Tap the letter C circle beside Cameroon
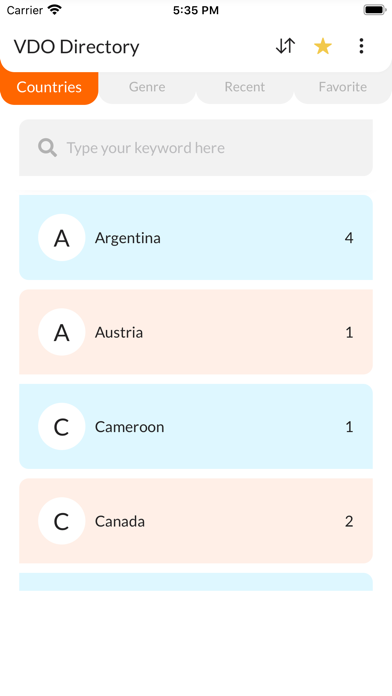The width and height of the screenshot is (392, 696). coord(62,427)
